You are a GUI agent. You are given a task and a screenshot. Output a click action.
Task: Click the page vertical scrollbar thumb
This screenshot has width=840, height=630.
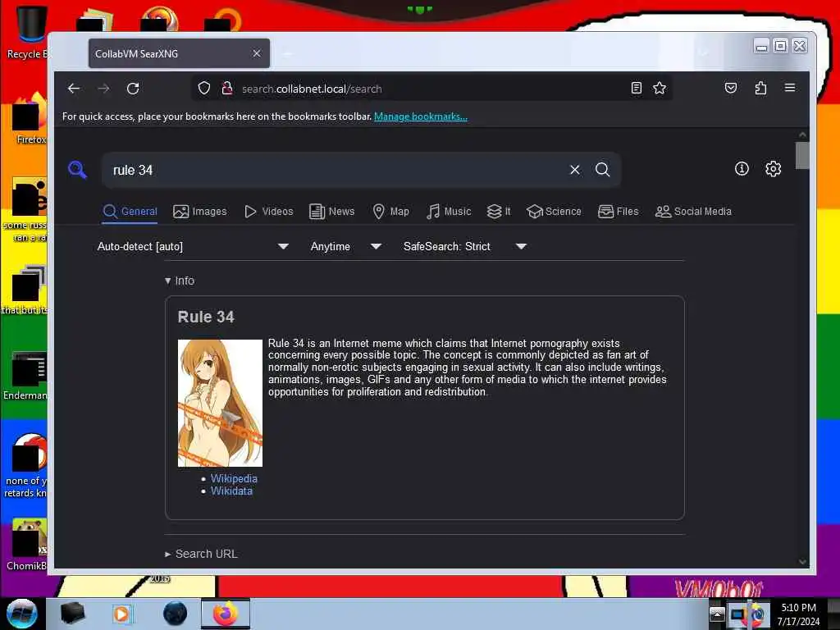pos(802,155)
